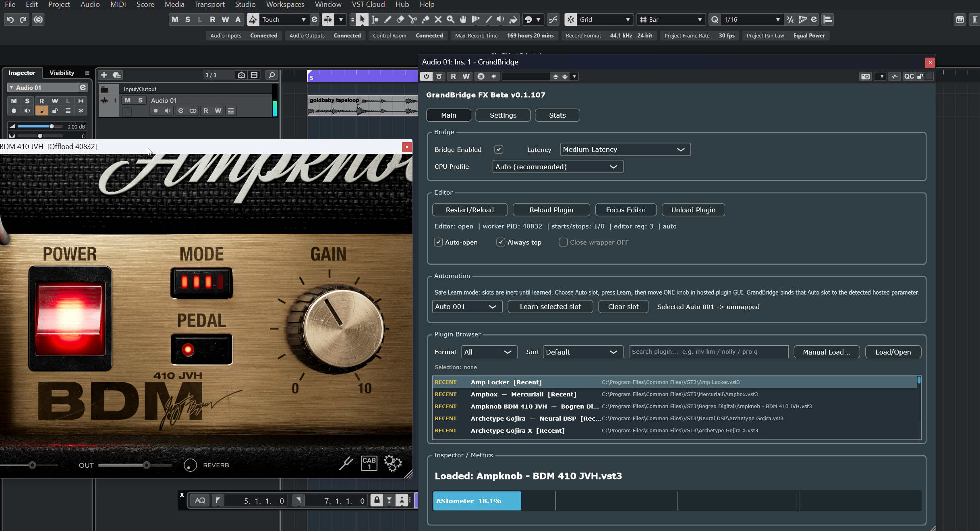This screenshot has width=980, height=531.
Task: Open the Latency dropdown (Medium Latency)
Action: (625, 149)
